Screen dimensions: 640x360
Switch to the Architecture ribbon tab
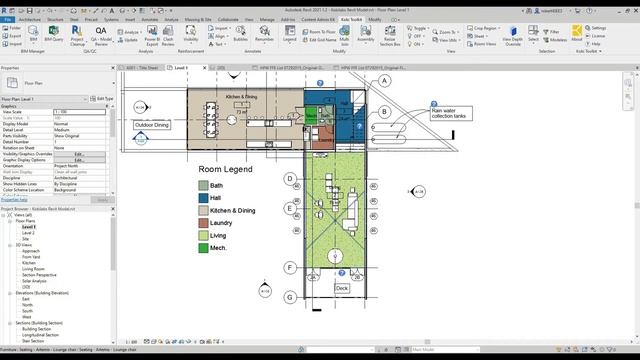pos(30,19)
